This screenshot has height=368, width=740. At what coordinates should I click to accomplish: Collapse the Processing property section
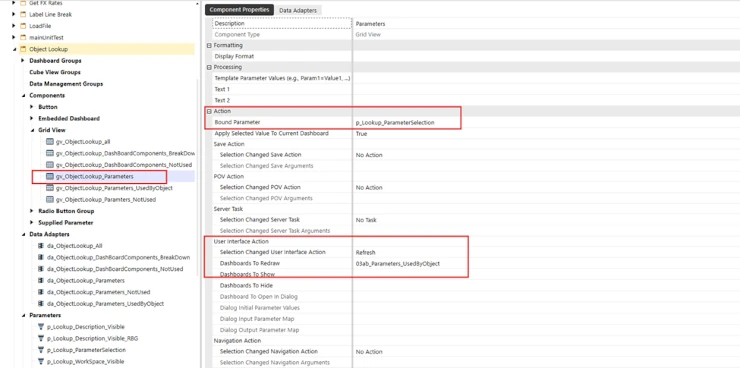209,67
